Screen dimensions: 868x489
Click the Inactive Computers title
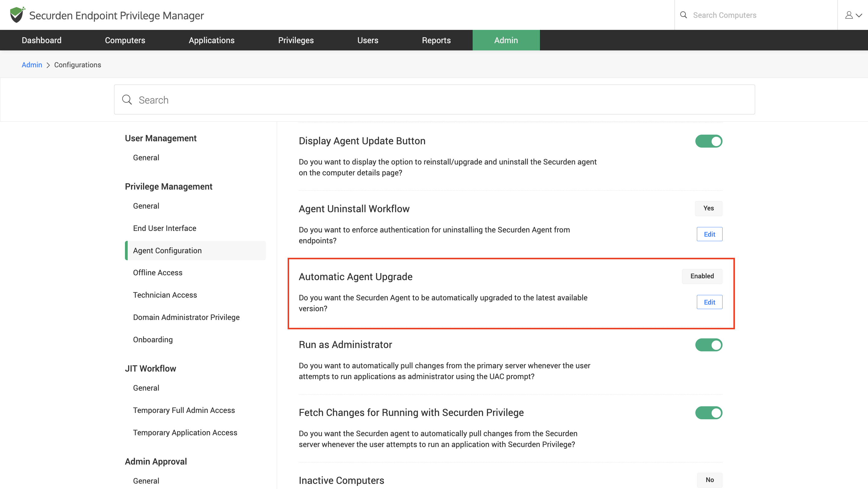click(x=341, y=480)
